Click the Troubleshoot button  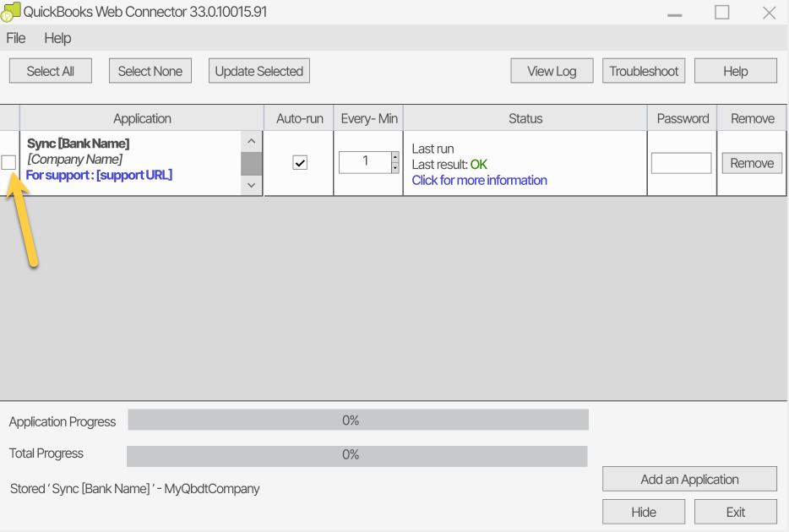[644, 71]
